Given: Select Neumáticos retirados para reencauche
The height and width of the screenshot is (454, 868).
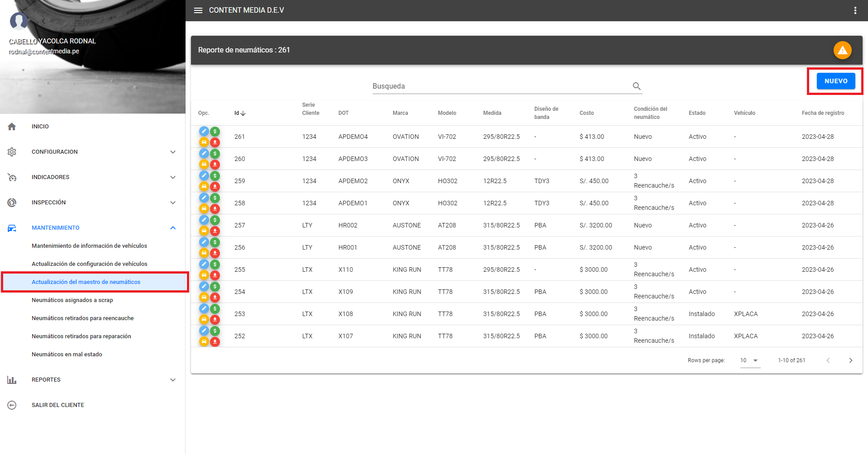Looking at the screenshot, I should coord(83,318).
